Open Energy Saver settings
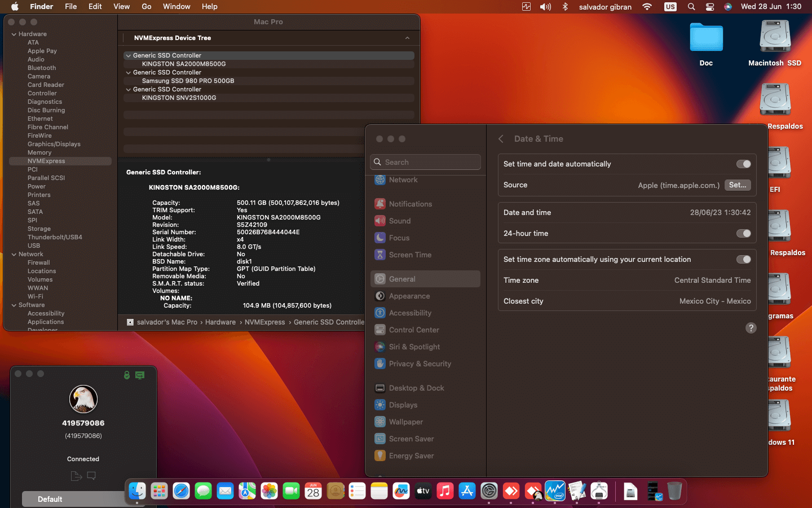Screen dimensions: 812x508 tap(426, 456)
